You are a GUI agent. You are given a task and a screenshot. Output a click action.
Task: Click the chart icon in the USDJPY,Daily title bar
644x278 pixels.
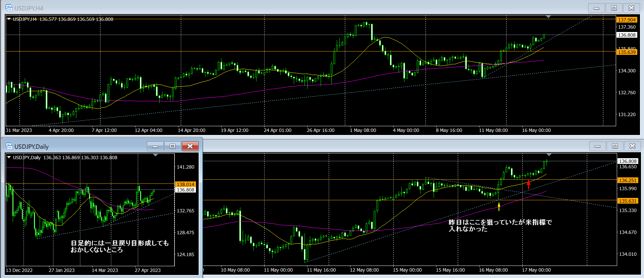tap(9, 146)
